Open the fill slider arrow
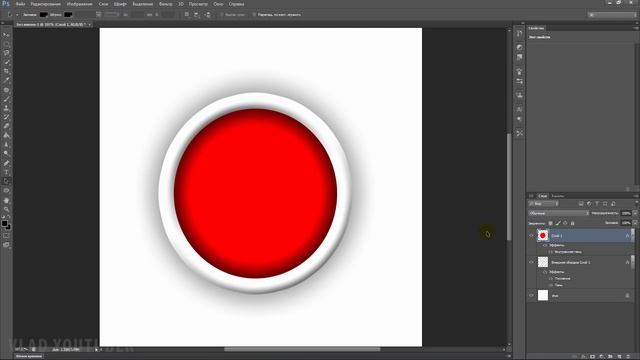Image resolution: width=640 pixels, height=360 pixels. [x=635, y=223]
